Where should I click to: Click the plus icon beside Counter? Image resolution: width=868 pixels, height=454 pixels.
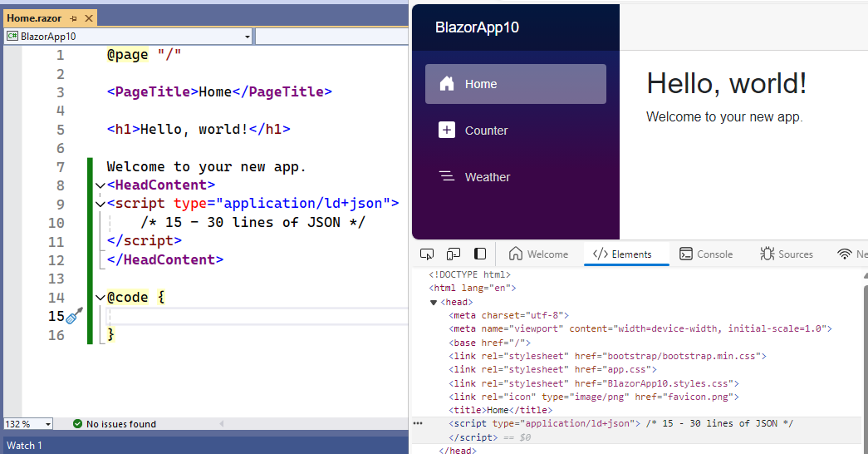click(447, 131)
